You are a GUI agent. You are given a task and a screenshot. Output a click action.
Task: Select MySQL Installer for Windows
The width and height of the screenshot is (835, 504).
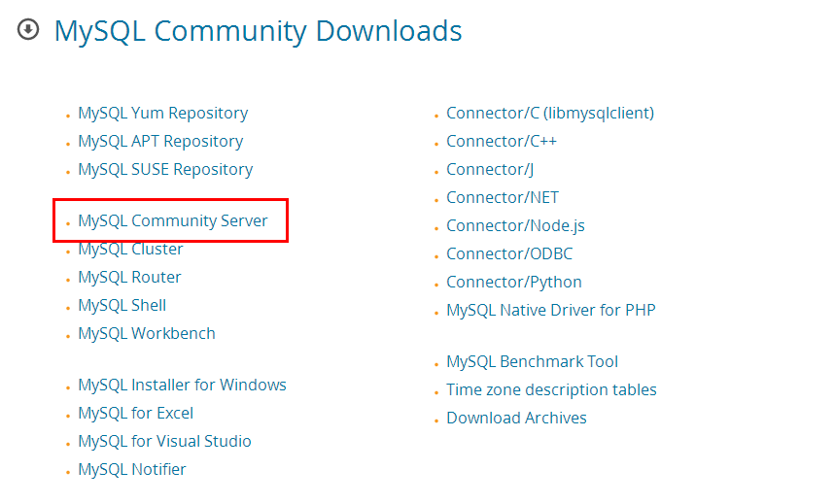tap(182, 386)
